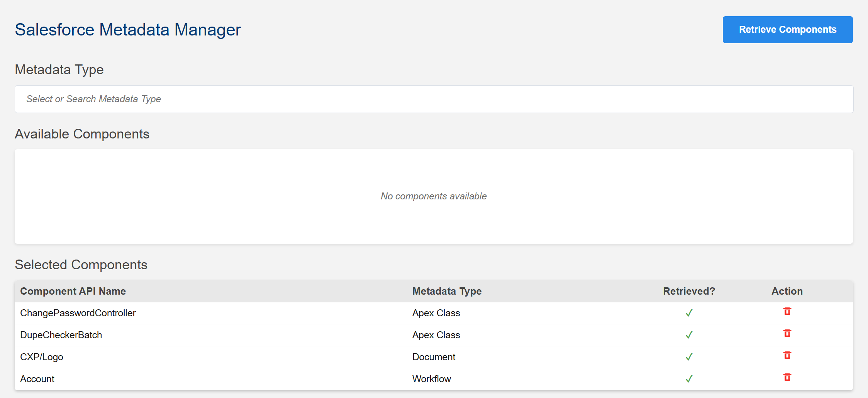Delete the ChangePasswordController component
Image resolution: width=868 pixels, height=398 pixels.
(787, 311)
